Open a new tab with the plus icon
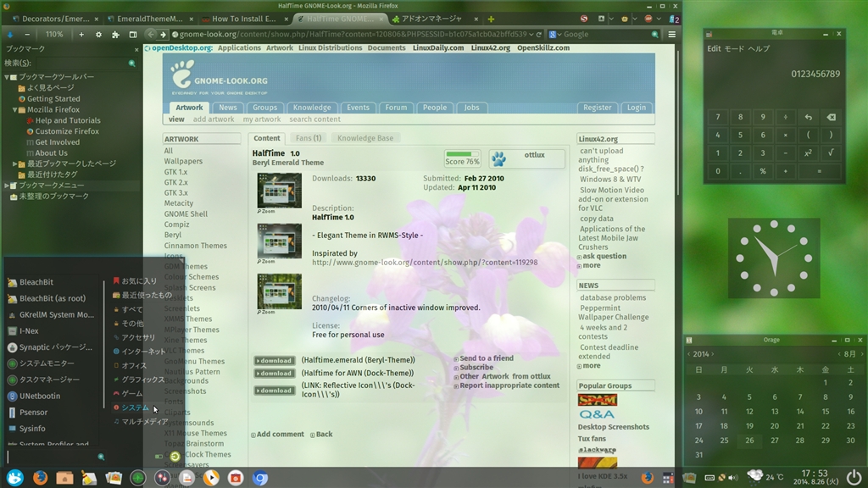The height and width of the screenshot is (488, 868). (491, 19)
